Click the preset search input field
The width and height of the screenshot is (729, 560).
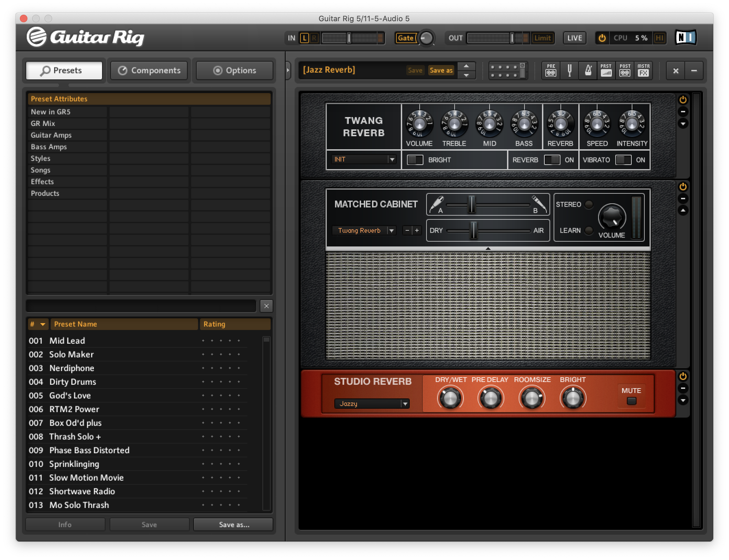[141, 306]
